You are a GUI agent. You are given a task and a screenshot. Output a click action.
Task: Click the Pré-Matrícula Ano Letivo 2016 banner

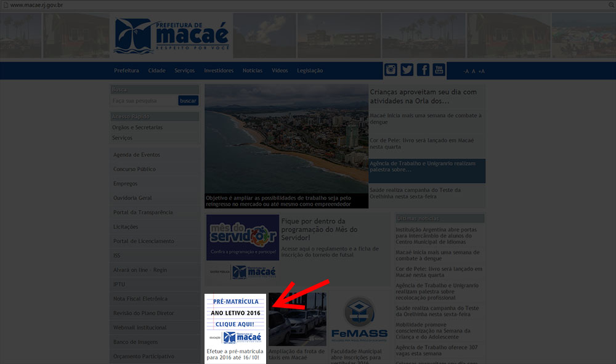(x=235, y=319)
